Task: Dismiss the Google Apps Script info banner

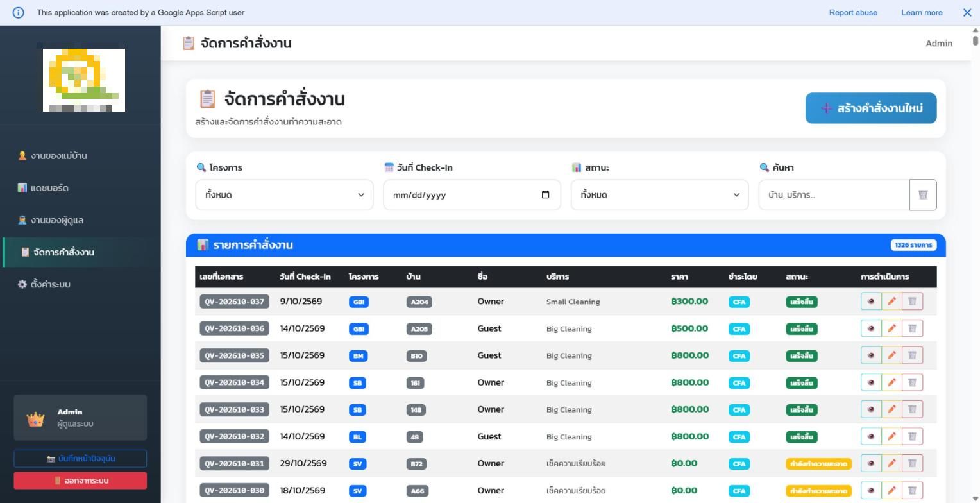Action: tap(967, 13)
